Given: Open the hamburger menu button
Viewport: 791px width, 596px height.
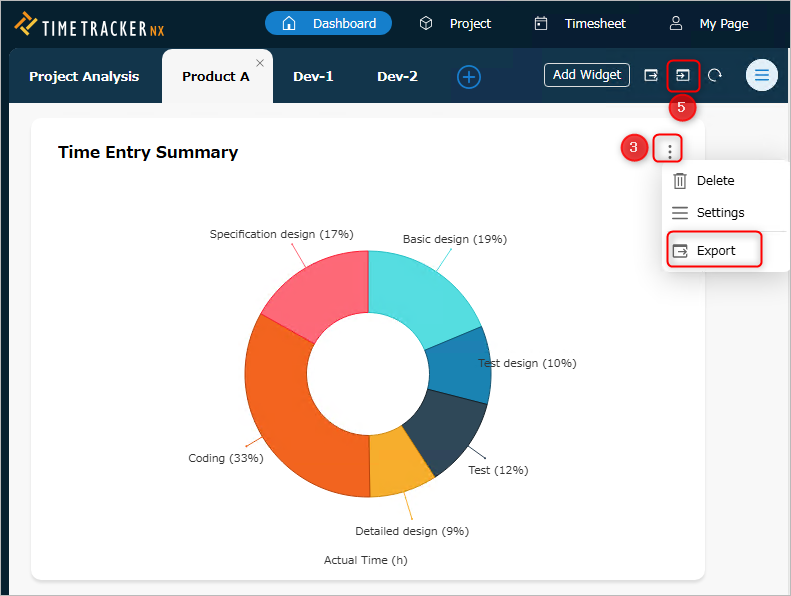Looking at the screenshot, I should [762, 75].
